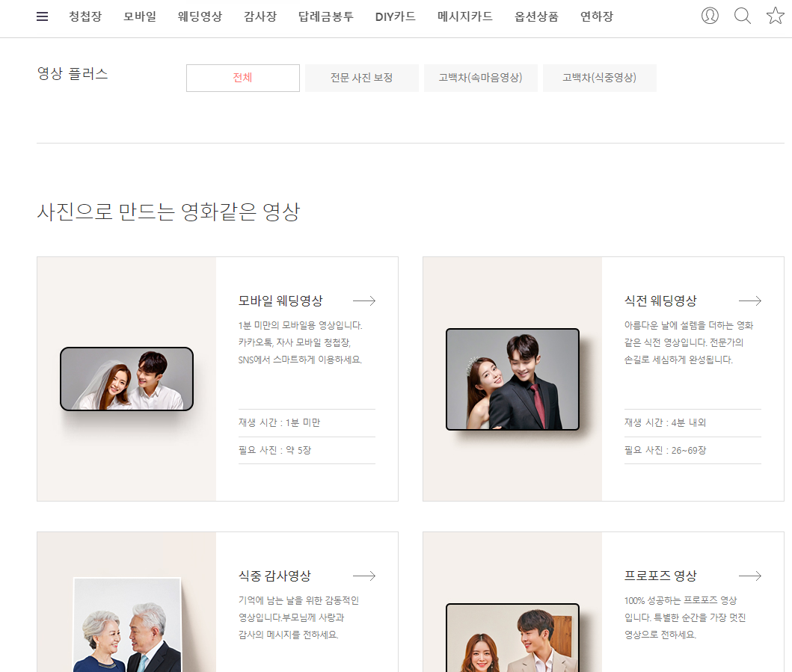The width and height of the screenshot is (792, 672).
Task: Open the 모바일 웨딩영상 title link
Action: tap(280, 301)
